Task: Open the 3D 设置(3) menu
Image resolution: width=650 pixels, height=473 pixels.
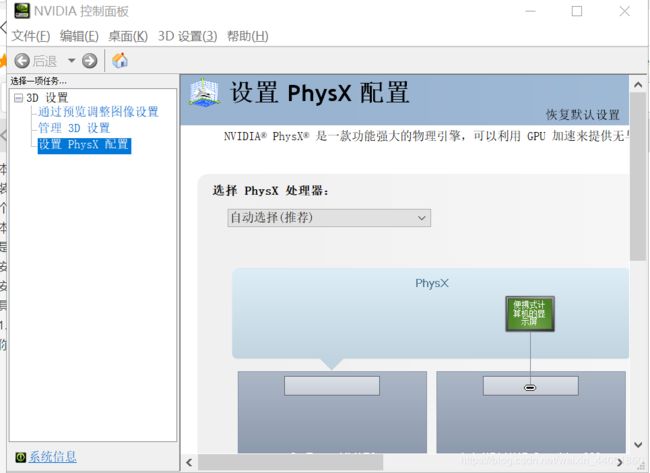Action: 187,36
